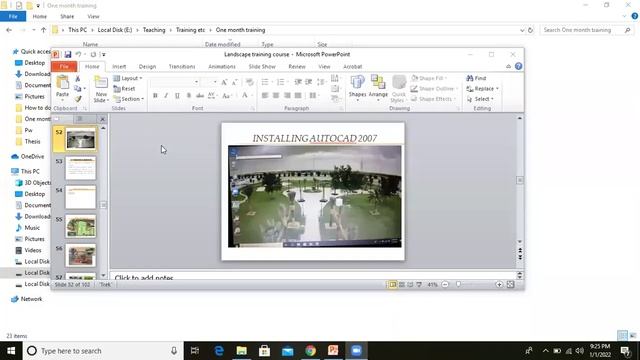Open the Quick Styles gallery
The height and width of the screenshot is (360, 640).
click(398, 89)
